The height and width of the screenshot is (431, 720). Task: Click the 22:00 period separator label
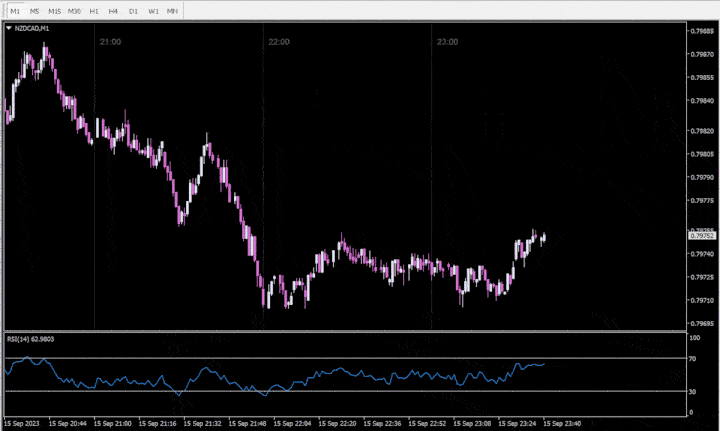click(279, 42)
